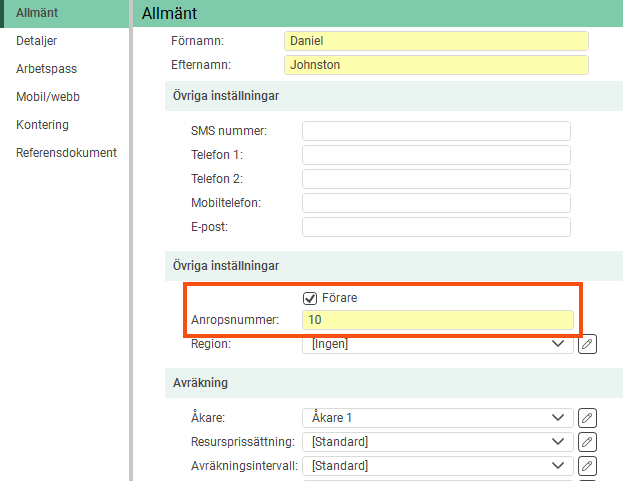Click the Anropsnummer field showing 10

tap(438, 320)
